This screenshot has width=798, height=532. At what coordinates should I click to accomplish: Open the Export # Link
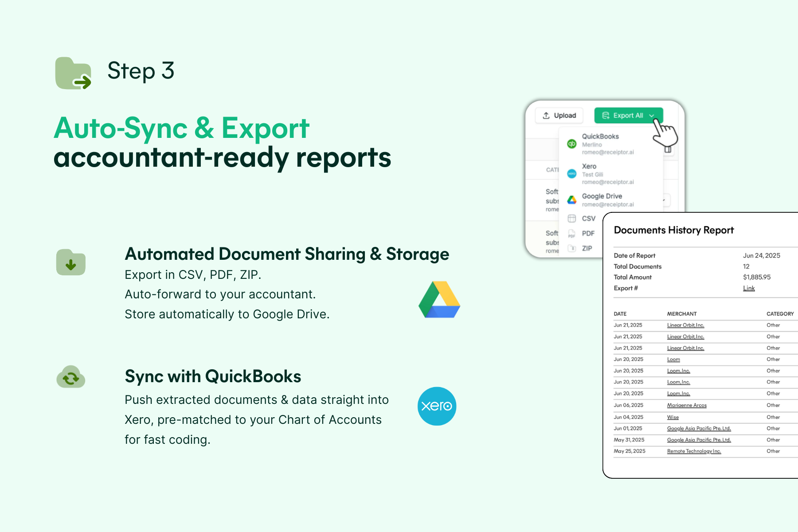pos(748,288)
